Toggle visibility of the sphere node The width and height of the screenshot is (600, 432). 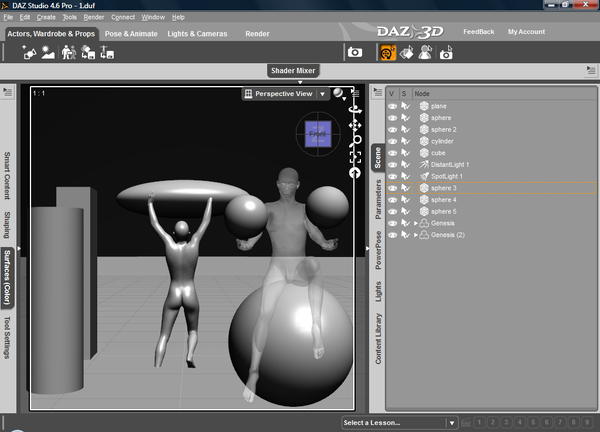pyautogui.click(x=392, y=118)
